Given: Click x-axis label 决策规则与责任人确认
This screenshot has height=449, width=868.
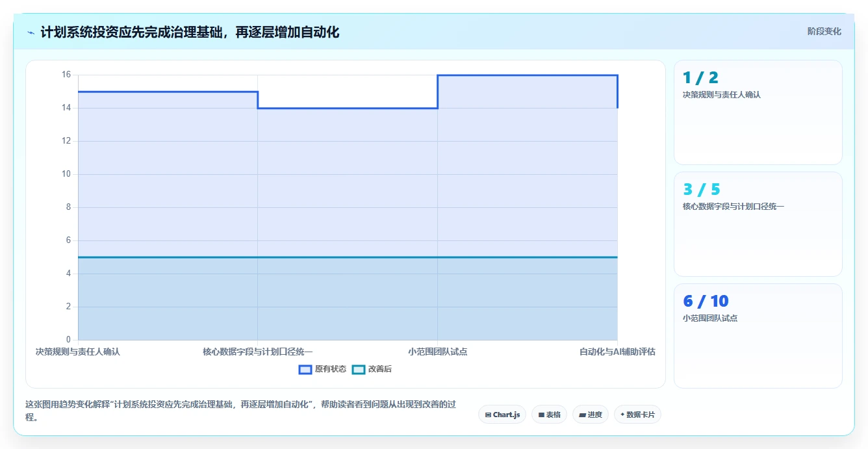Looking at the screenshot, I should [x=78, y=352].
